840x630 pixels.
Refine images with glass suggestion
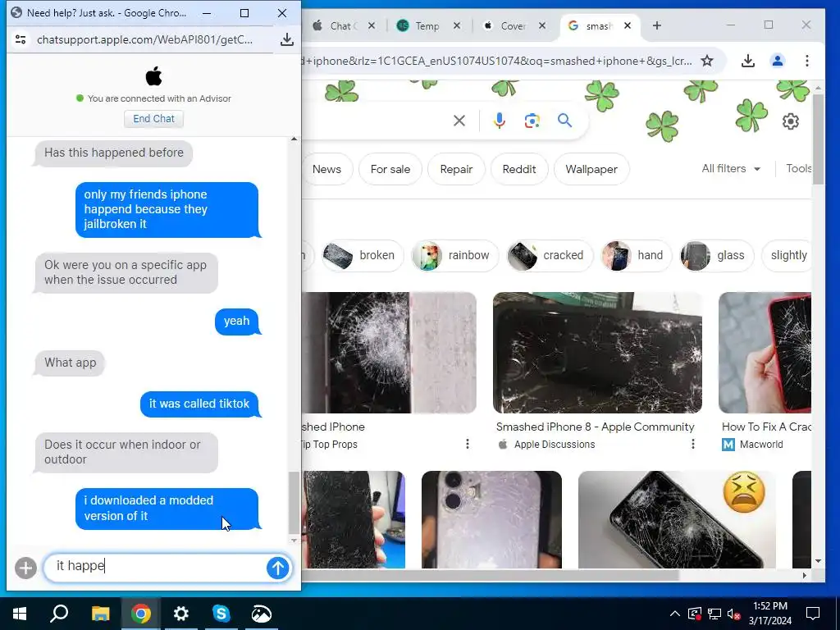click(x=716, y=256)
